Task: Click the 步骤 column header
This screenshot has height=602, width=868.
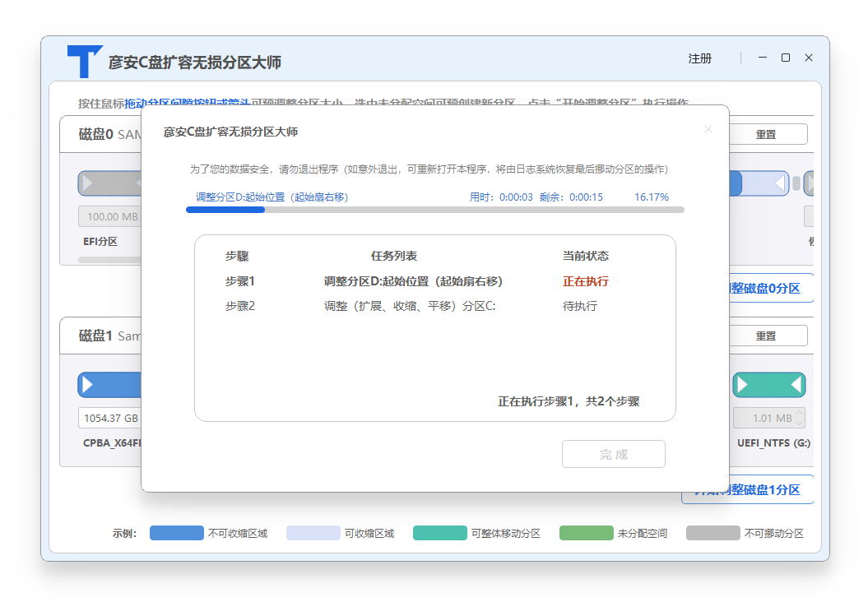Action: [237, 257]
